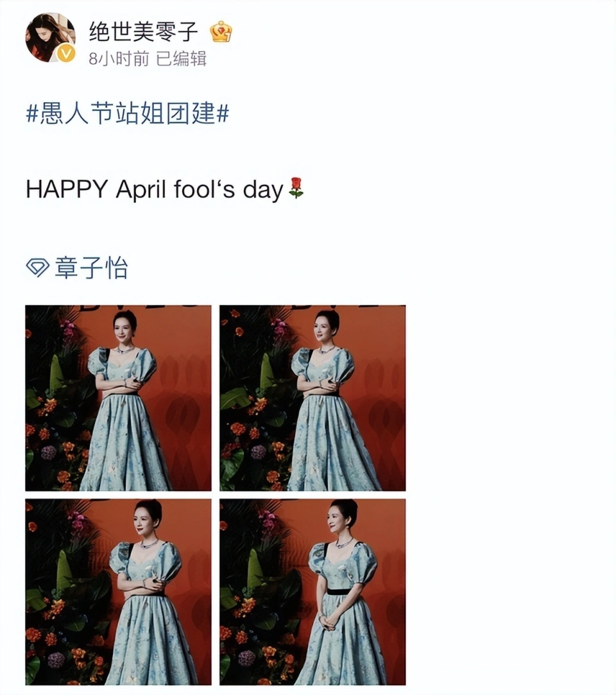Open the #愚人节站姐团建# hashtag topic
Image resolution: width=616 pixels, height=695 pixels.
point(128,114)
